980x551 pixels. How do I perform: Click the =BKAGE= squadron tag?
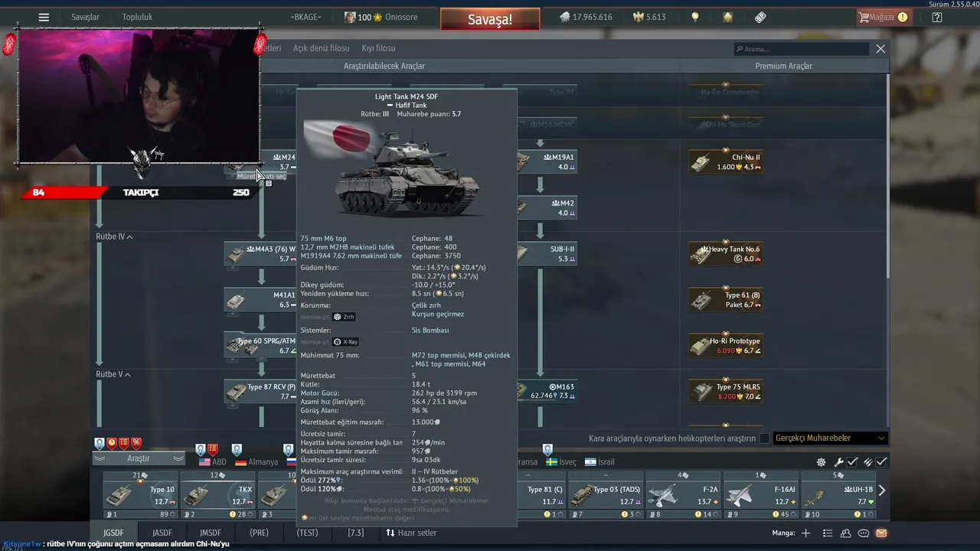pyautogui.click(x=306, y=17)
